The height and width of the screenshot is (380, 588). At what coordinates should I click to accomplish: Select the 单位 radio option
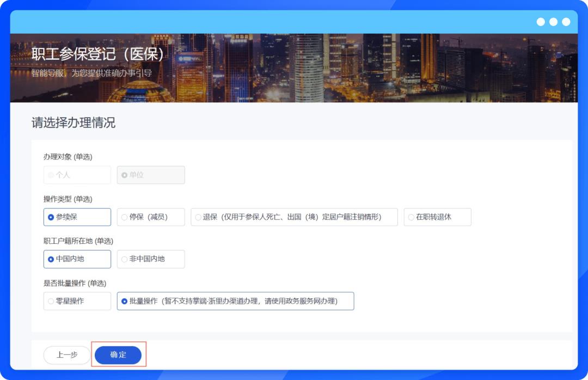pos(151,175)
